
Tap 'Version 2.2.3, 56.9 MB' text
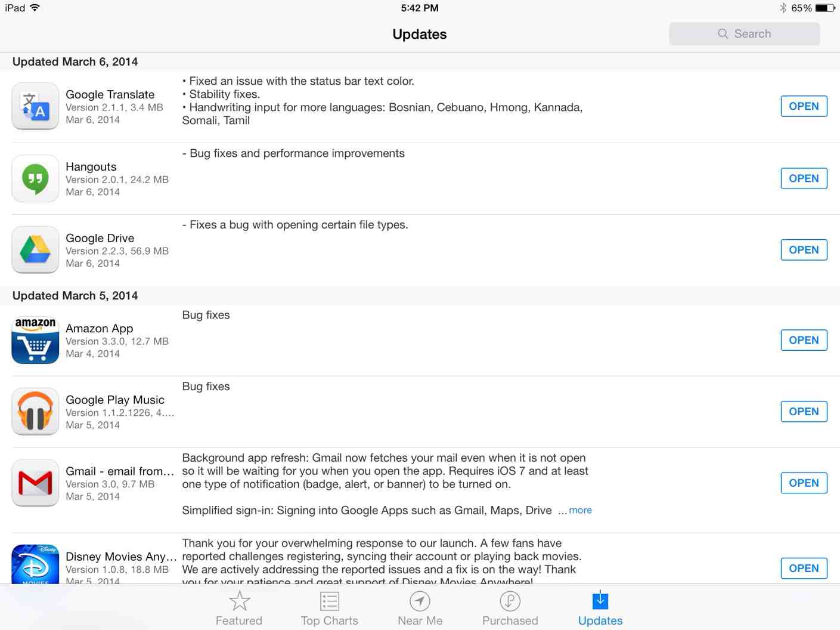click(x=117, y=251)
